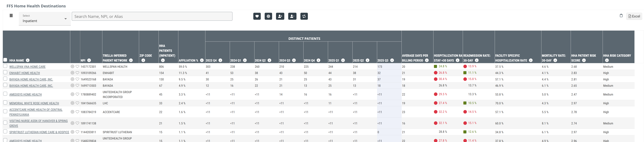Open the column chooser bars icon

point(11,16)
